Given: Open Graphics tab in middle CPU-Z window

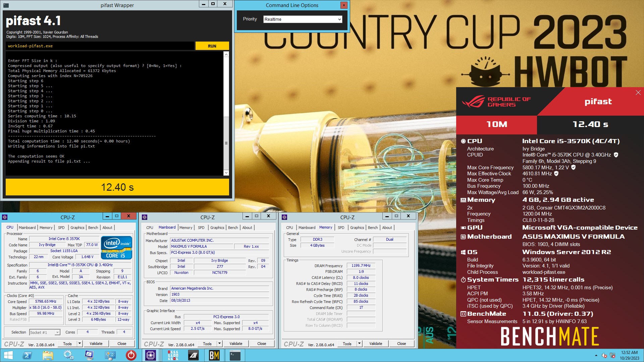Looking at the screenshot, I should pos(217,228).
